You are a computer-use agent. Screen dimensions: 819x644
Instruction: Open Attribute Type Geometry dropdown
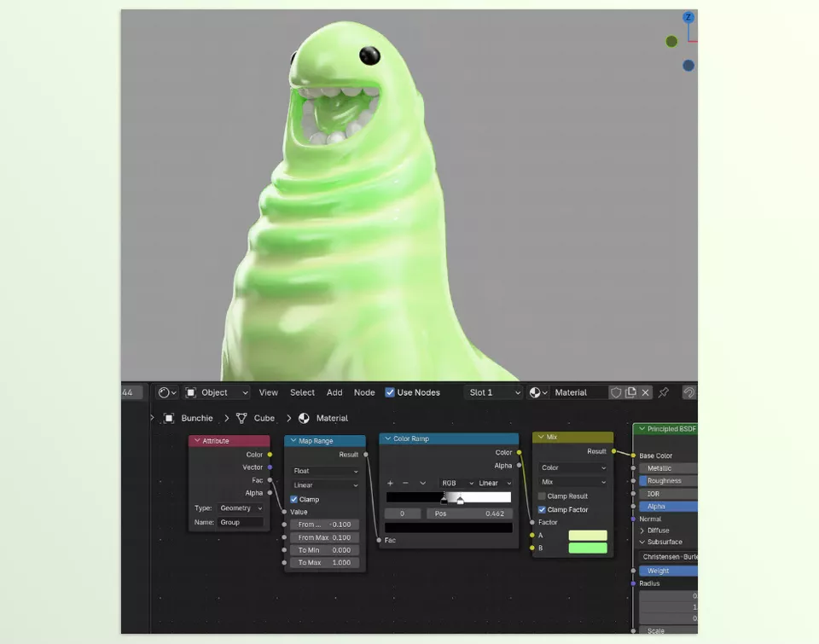pyautogui.click(x=241, y=508)
